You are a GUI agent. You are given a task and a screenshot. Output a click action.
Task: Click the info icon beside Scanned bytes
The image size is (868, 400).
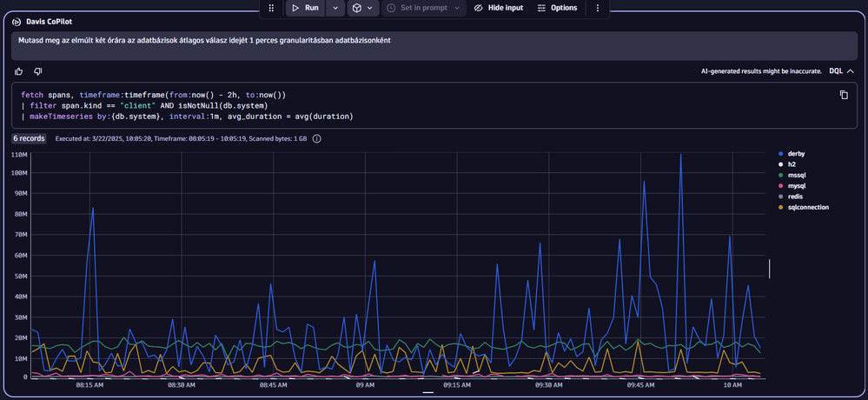click(x=316, y=138)
